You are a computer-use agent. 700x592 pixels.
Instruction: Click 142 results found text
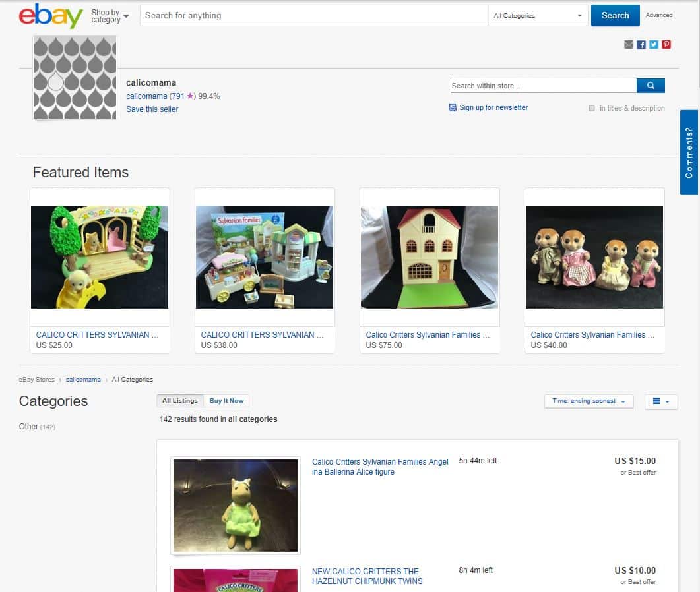point(218,419)
